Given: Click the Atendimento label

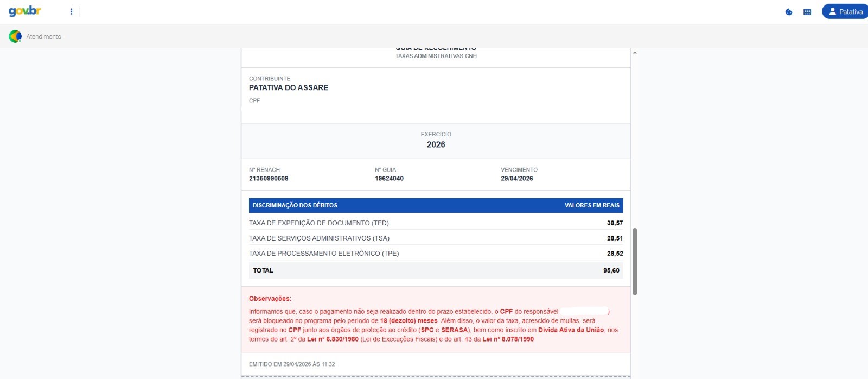Looking at the screenshot, I should click(x=44, y=36).
